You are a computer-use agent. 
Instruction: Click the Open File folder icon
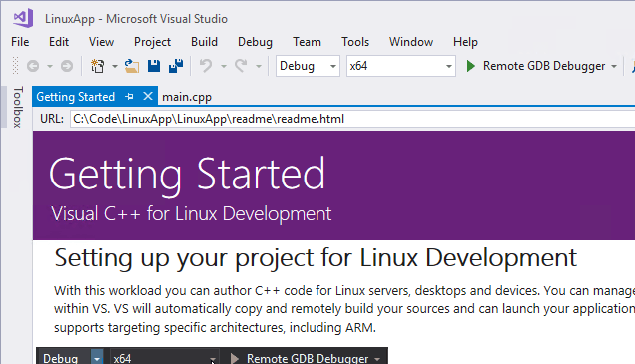pyautogui.click(x=131, y=66)
